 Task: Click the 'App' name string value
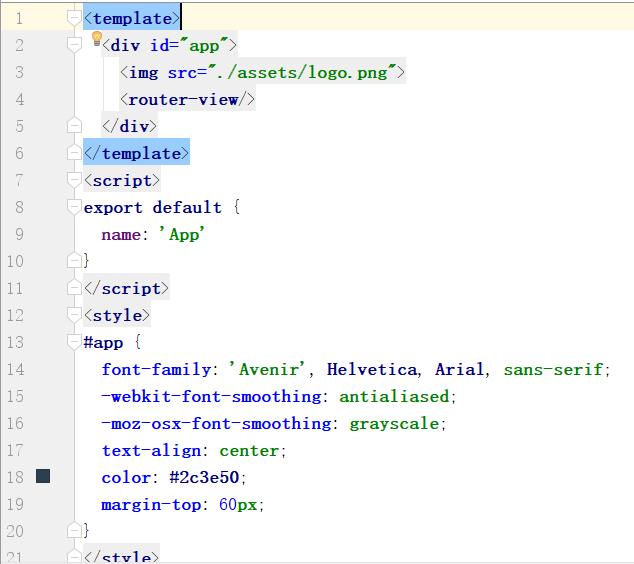[x=182, y=234]
